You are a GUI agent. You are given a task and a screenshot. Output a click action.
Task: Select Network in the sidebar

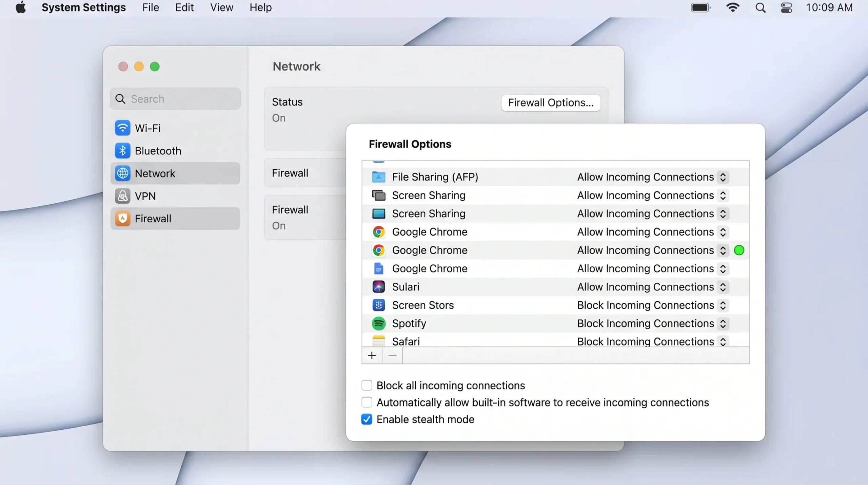(175, 173)
